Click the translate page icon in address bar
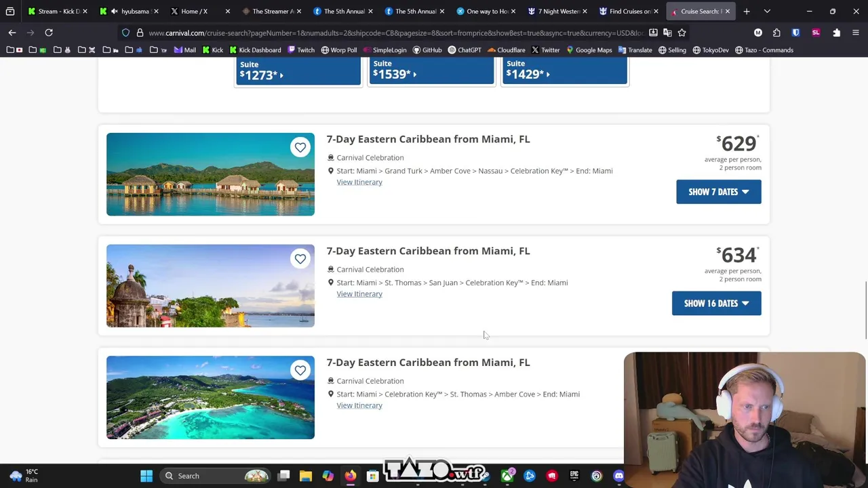 667,33
